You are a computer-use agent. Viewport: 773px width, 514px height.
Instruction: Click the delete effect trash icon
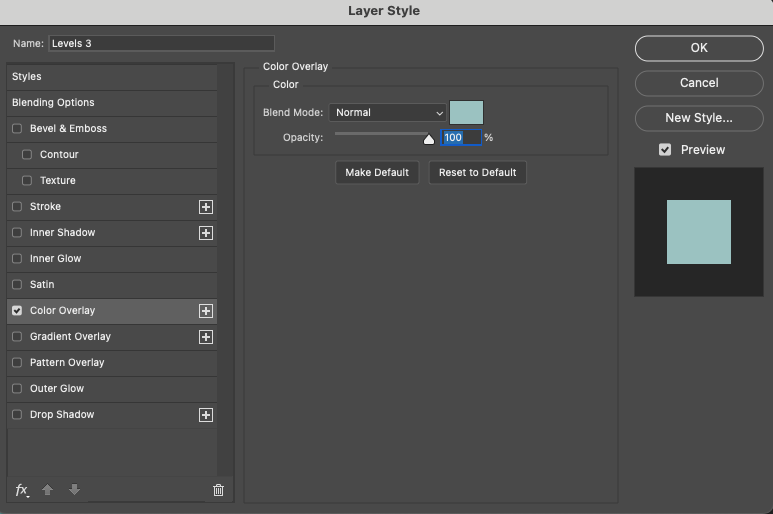point(219,490)
